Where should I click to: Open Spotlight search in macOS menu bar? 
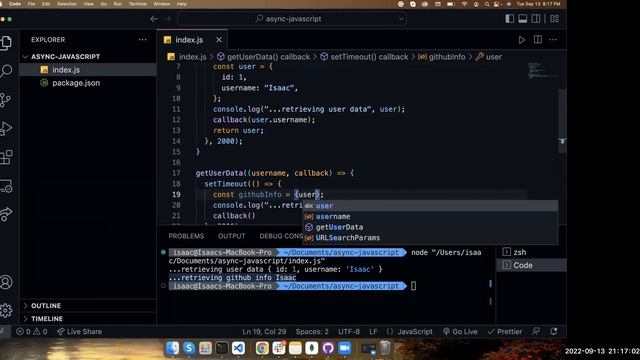(487, 4)
